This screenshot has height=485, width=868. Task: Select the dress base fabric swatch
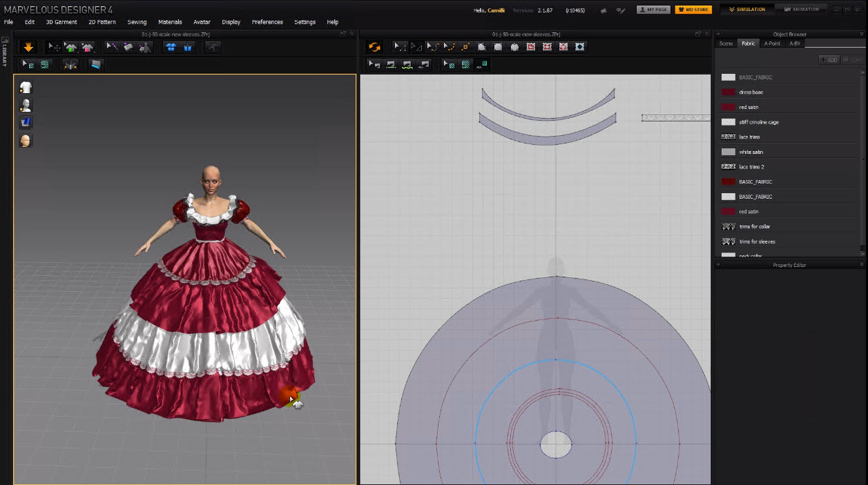point(728,92)
